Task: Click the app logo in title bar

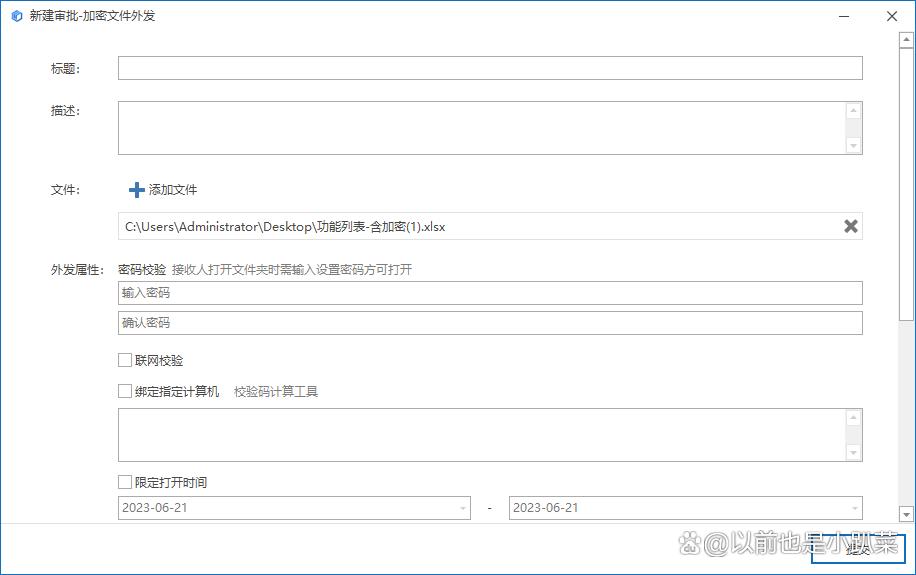Action: [x=17, y=16]
